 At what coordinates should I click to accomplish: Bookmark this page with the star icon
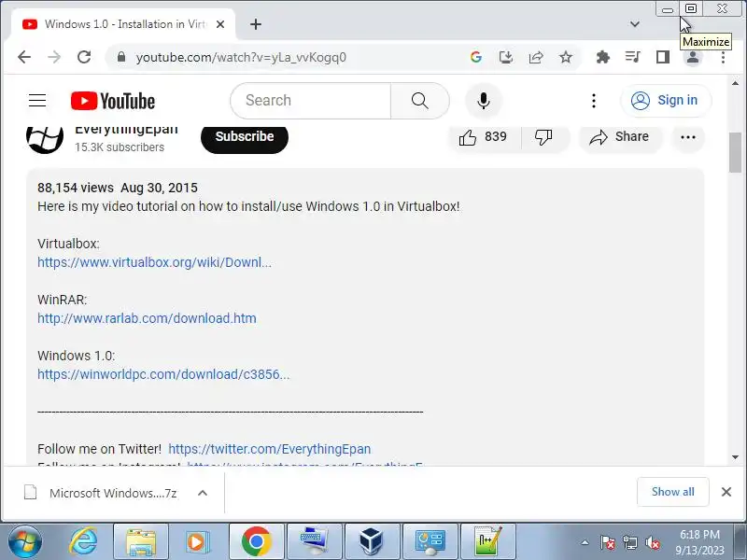click(x=566, y=58)
